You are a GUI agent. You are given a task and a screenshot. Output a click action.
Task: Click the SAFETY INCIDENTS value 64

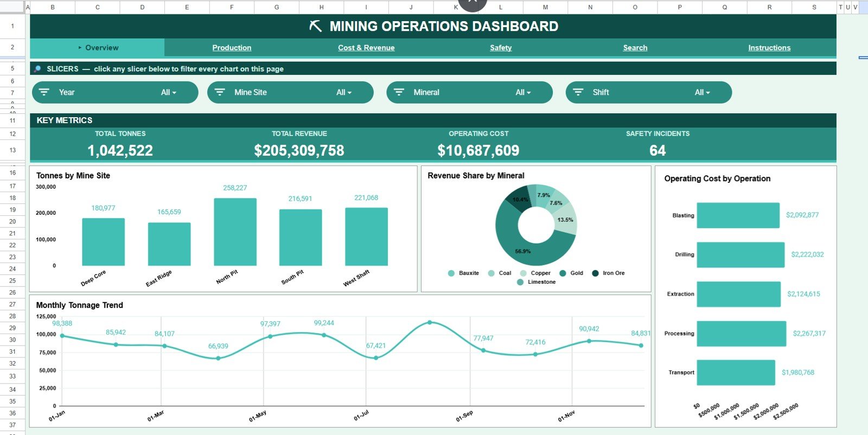[658, 150]
